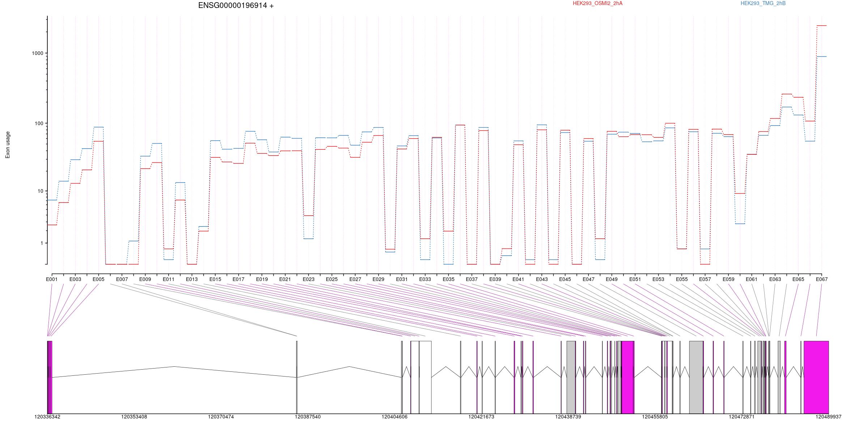Image resolution: width=868 pixels, height=434 pixels.
Task: Select exon label E035
Action: tap(448, 279)
